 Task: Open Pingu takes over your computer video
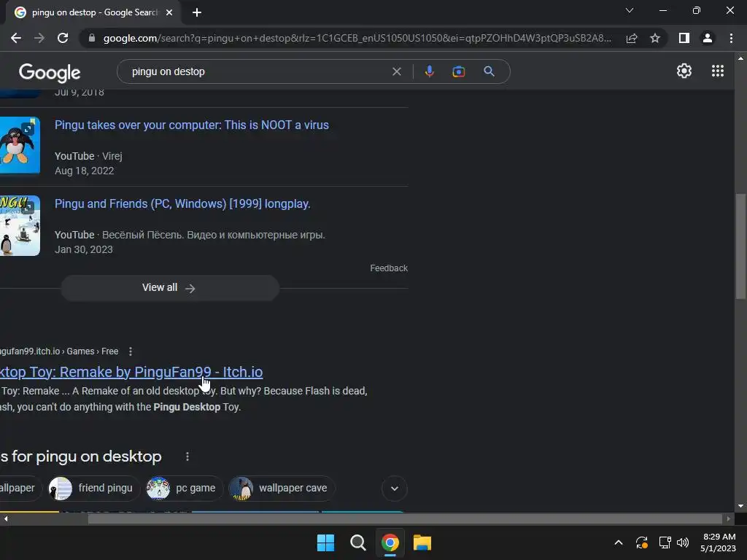(192, 125)
